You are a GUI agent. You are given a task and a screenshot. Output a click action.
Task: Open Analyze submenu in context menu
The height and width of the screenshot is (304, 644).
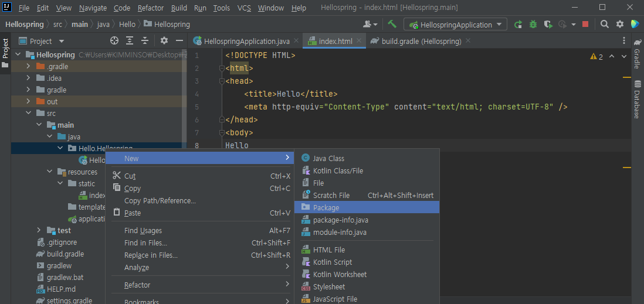199,268
